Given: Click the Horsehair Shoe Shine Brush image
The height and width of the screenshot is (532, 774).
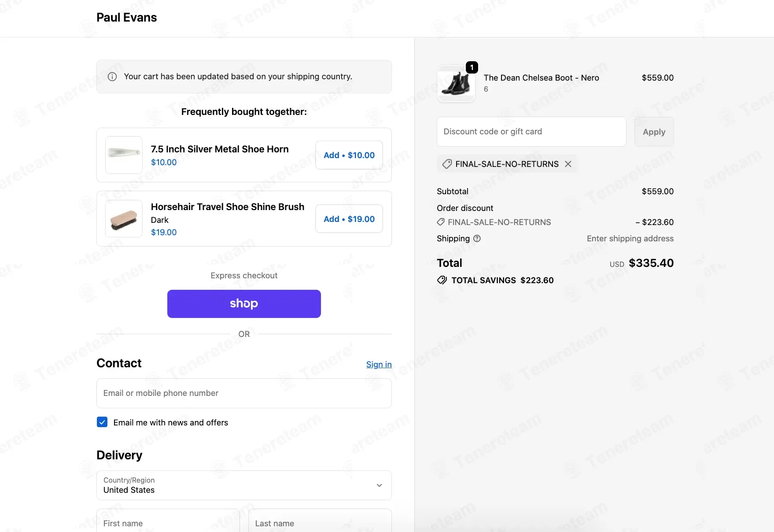Looking at the screenshot, I should (124, 219).
